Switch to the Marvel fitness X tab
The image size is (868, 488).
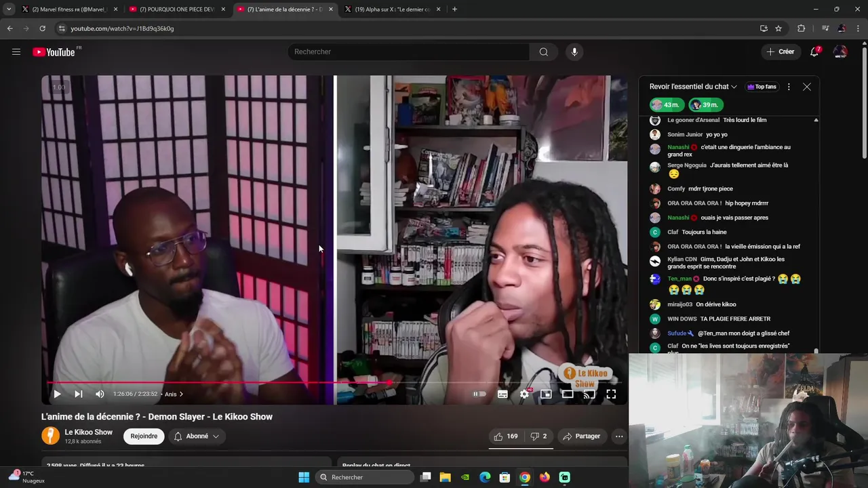click(68, 9)
